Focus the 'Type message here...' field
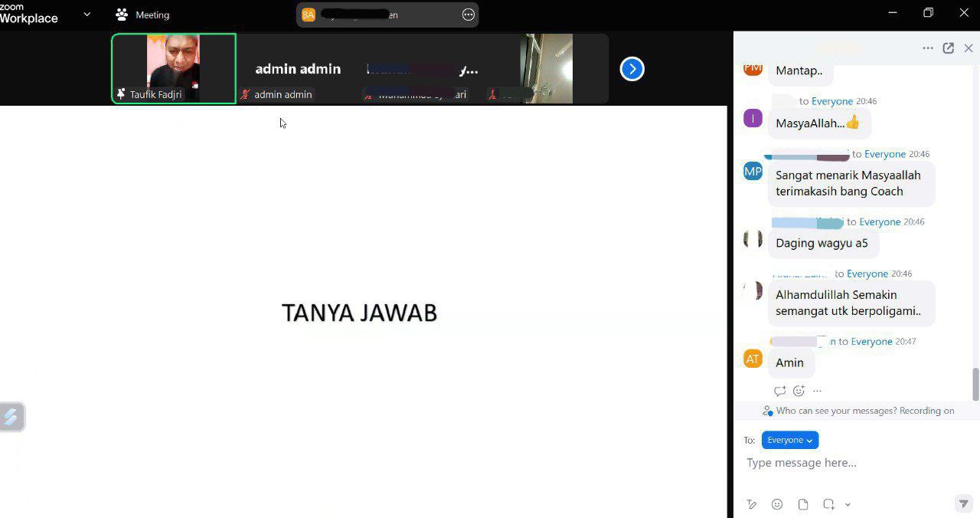This screenshot has height=518, width=980. (x=854, y=463)
